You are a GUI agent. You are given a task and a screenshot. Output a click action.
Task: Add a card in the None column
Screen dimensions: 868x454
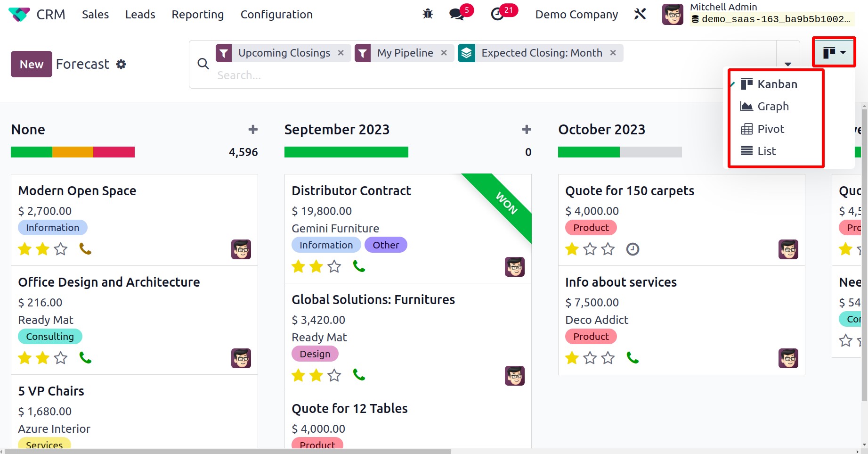pos(253,129)
